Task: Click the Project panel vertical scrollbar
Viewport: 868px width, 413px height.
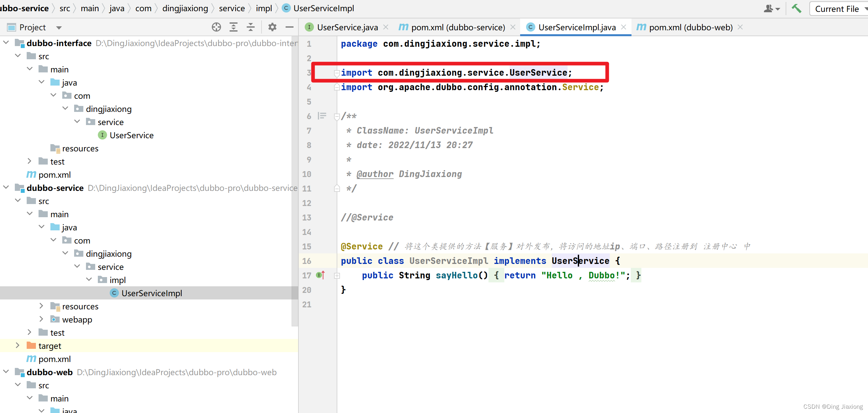Action: pyautogui.click(x=294, y=182)
